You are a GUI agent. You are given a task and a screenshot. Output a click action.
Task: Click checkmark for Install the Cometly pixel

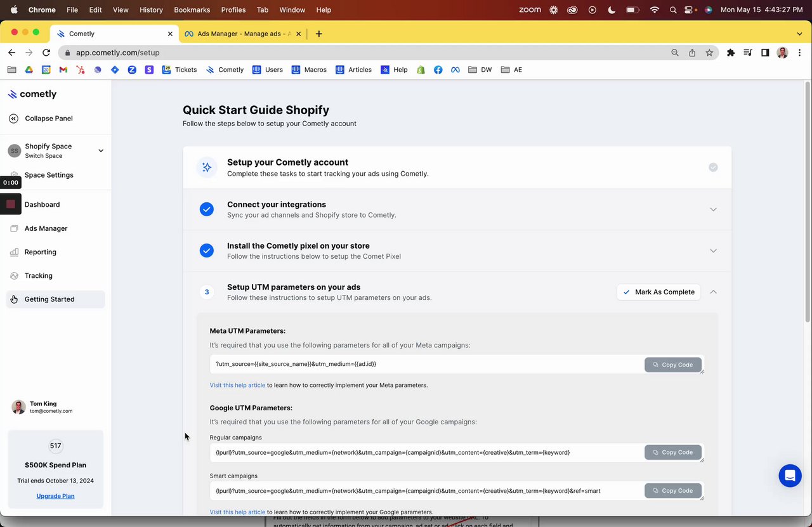tap(207, 250)
